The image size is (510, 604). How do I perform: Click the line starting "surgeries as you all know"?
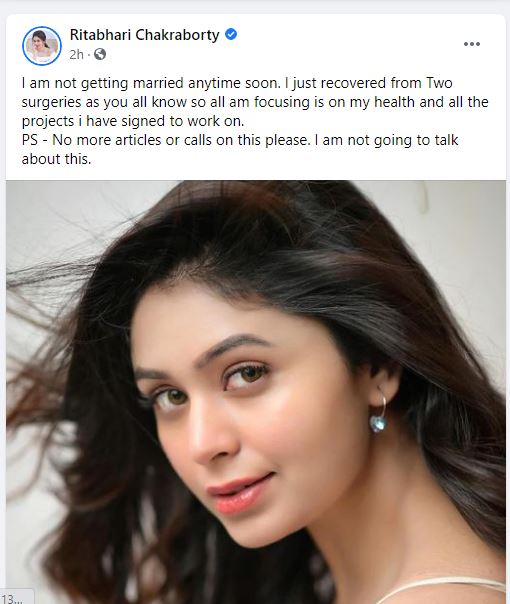[x=255, y=102]
